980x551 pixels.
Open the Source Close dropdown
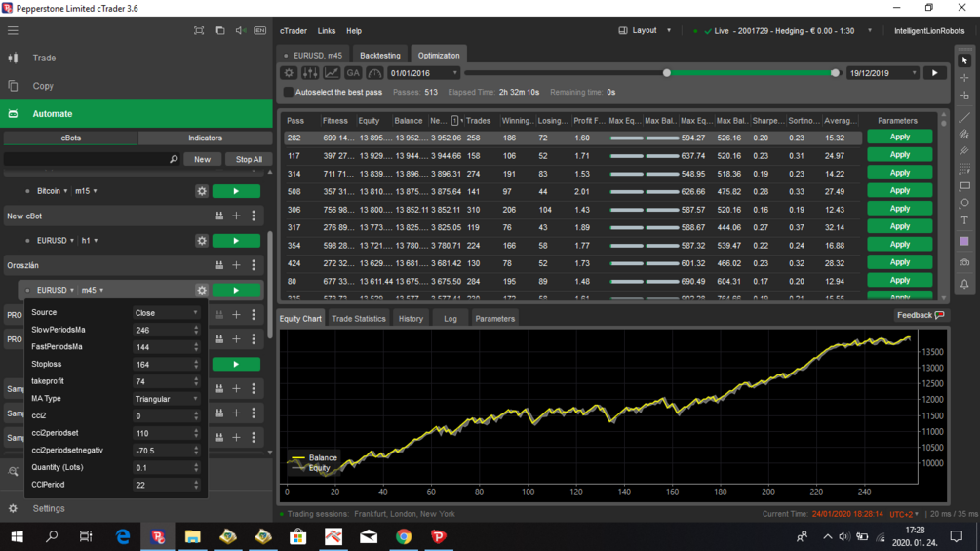(x=166, y=312)
